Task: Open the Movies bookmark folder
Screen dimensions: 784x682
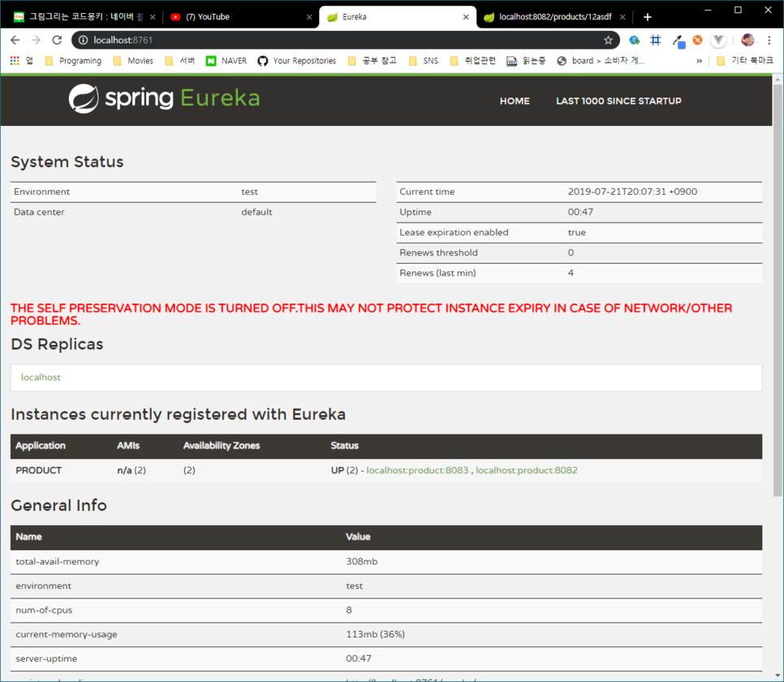Action: point(133,61)
